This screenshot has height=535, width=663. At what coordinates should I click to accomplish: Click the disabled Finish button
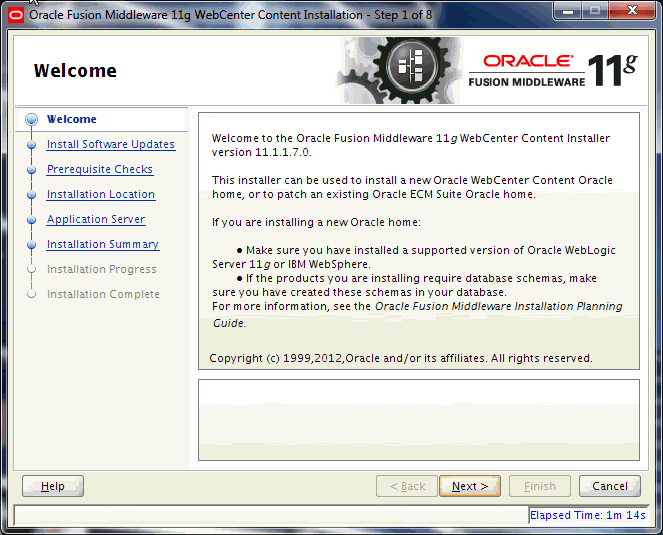[540, 486]
